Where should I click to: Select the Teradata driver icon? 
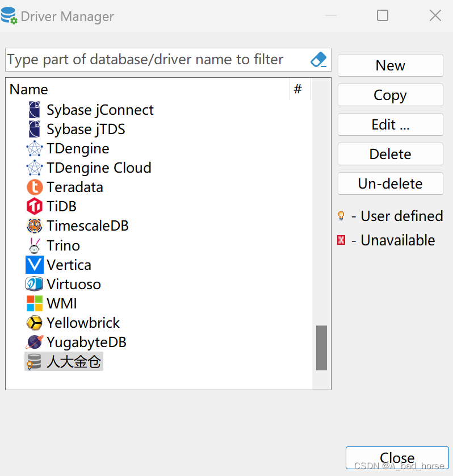click(34, 187)
